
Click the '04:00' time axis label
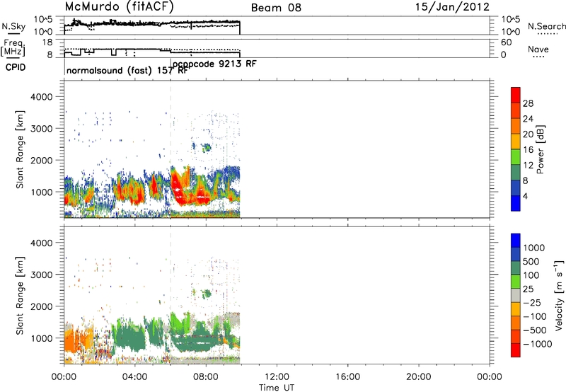point(135,377)
